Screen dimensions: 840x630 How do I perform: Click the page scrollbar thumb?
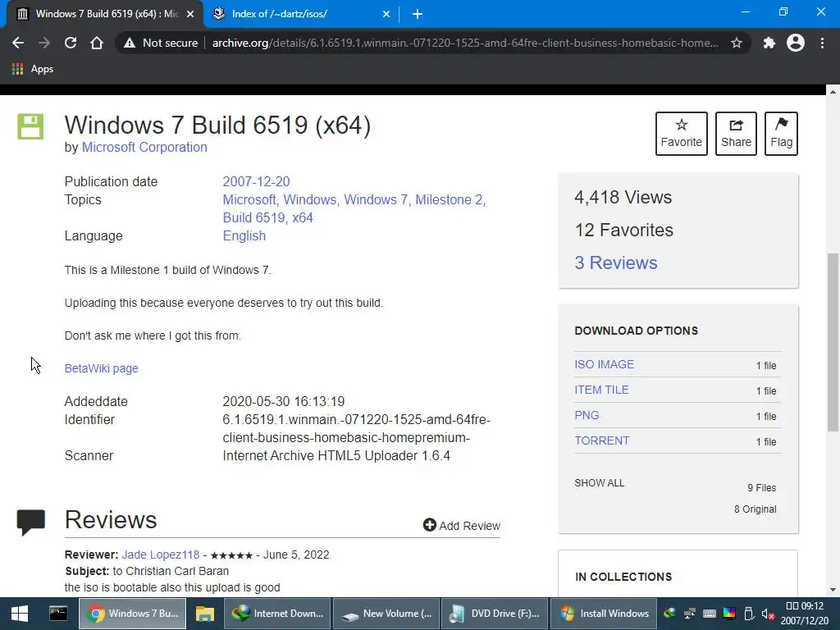tap(833, 342)
